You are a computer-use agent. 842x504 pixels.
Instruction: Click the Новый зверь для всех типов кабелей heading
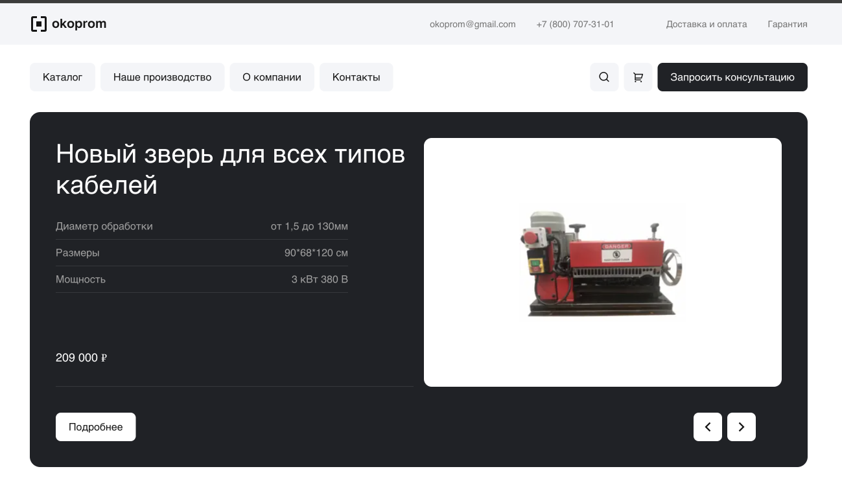tap(231, 169)
